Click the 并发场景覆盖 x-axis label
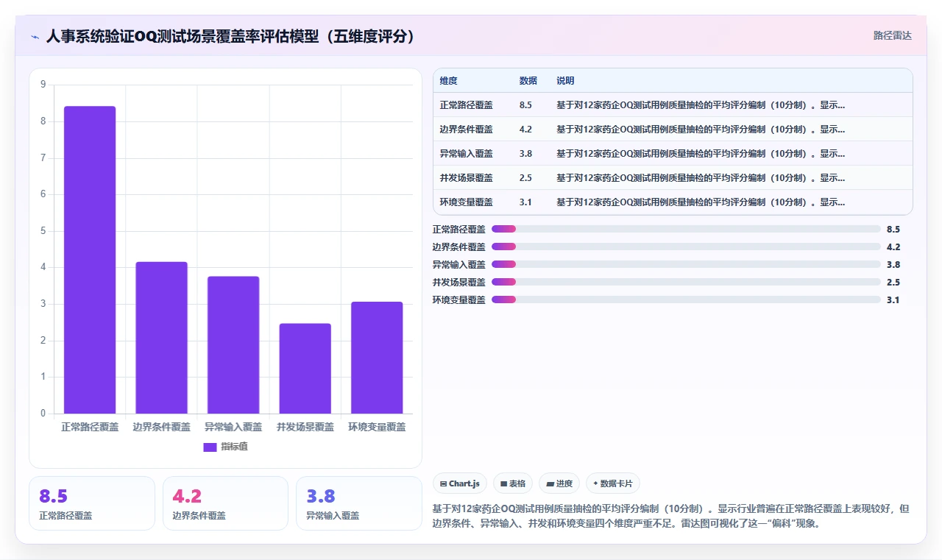 tap(305, 427)
